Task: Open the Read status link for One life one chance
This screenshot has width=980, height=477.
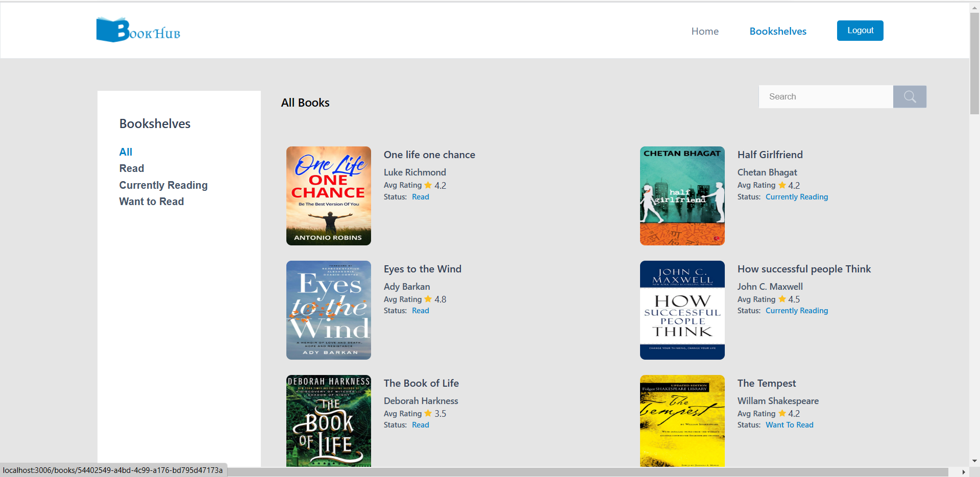Action: coord(420,197)
